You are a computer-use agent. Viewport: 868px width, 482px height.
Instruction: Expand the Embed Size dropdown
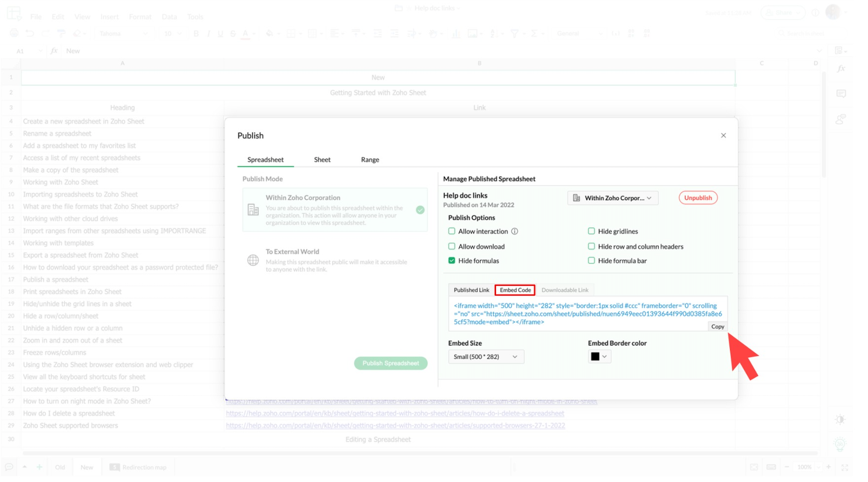[486, 356]
